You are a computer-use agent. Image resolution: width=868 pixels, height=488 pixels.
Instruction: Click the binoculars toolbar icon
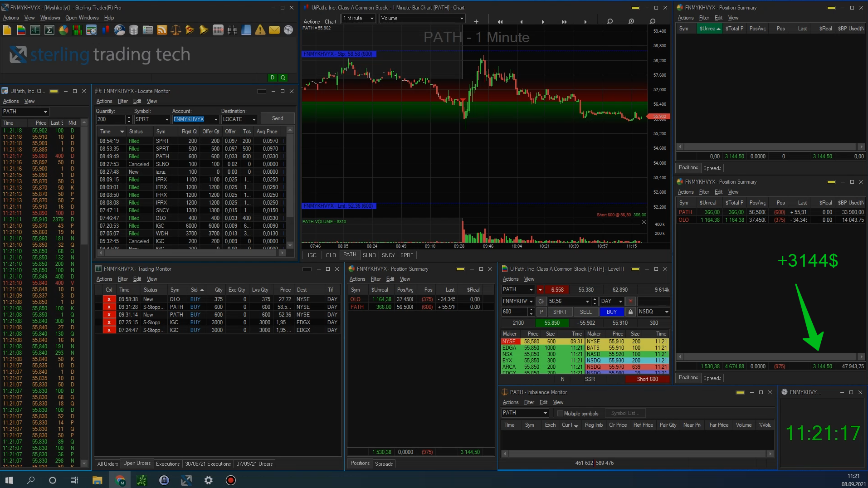click(232, 30)
